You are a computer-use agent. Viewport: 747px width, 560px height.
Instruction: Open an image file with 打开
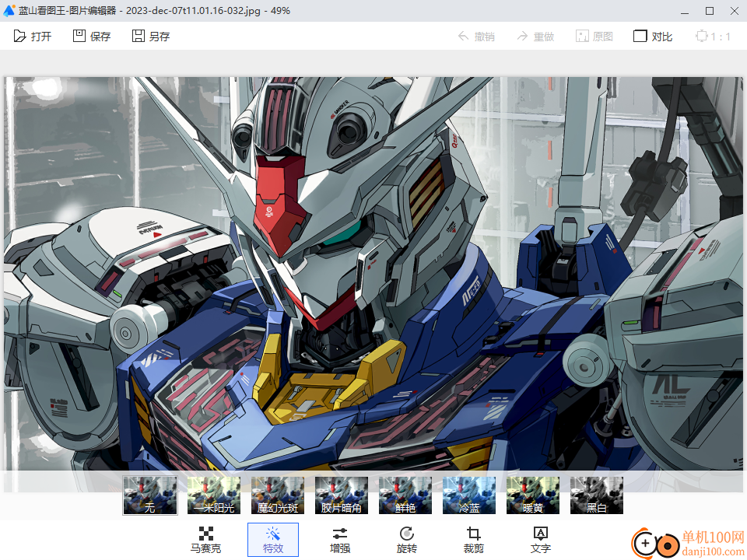tap(33, 37)
